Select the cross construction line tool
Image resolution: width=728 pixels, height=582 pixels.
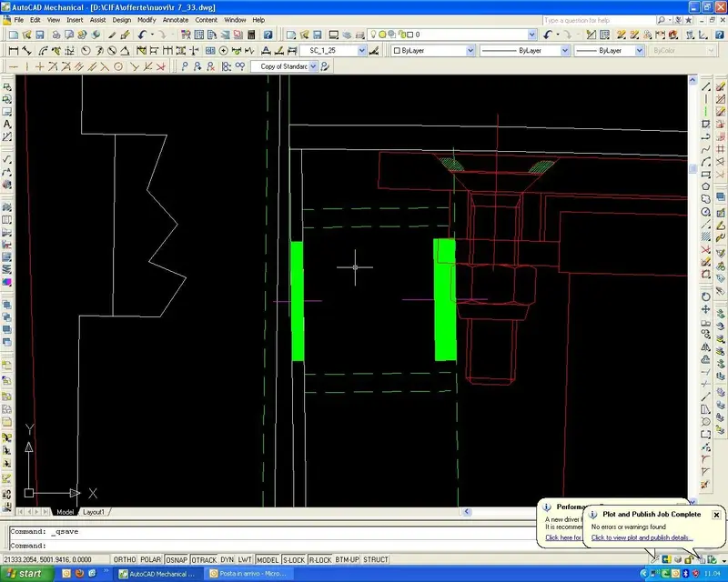[x=39, y=66]
